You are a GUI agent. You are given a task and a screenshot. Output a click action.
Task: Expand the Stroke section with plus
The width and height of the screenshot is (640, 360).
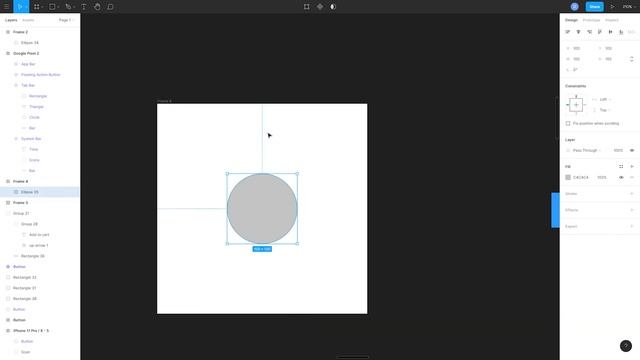pos(632,194)
